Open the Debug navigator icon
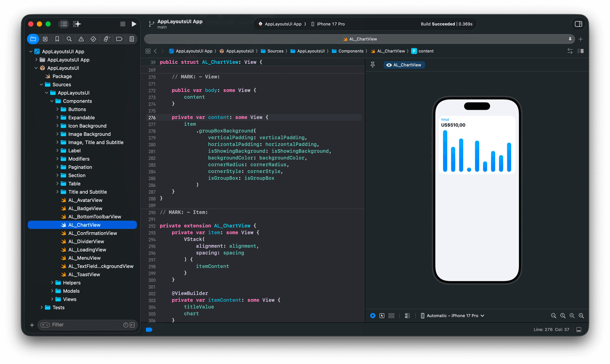Image resolution: width=610 pixels, height=364 pixels. point(107,39)
